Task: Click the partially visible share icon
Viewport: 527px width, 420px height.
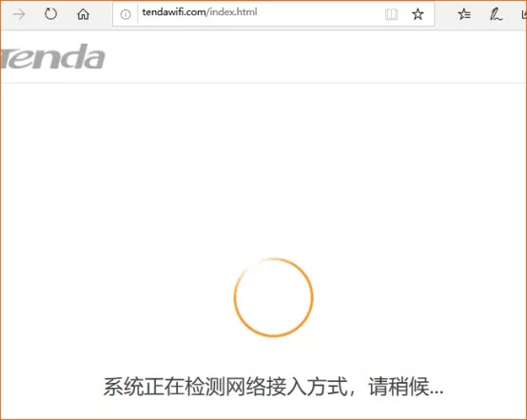Action: (x=524, y=14)
